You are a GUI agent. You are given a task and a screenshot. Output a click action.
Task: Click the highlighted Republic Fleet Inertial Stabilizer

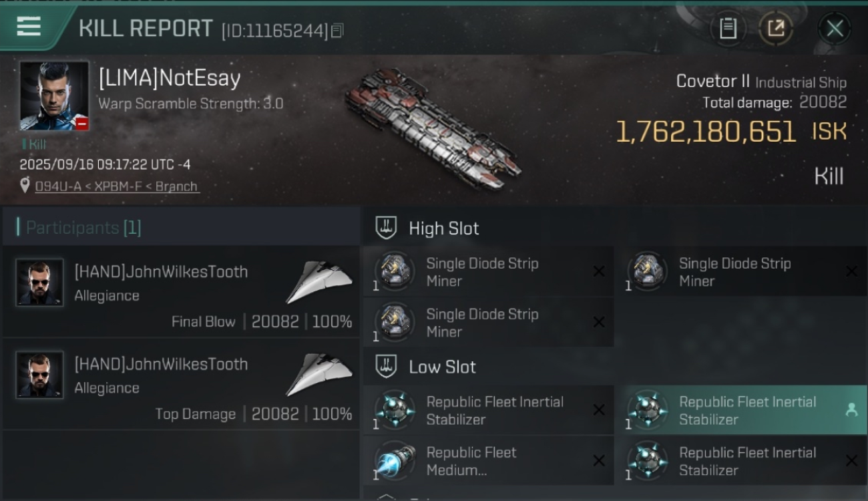coord(734,410)
